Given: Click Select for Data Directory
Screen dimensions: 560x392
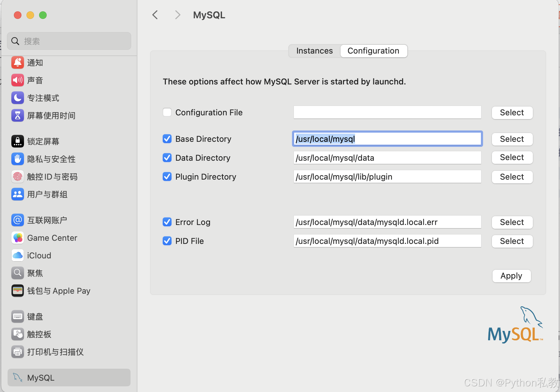Looking at the screenshot, I should 512,157.
